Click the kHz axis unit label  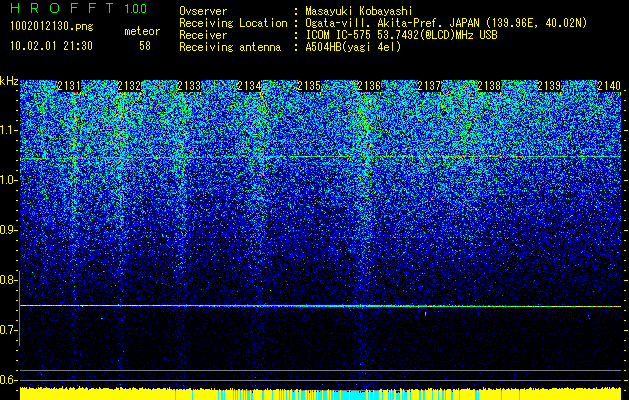tap(9, 81)
